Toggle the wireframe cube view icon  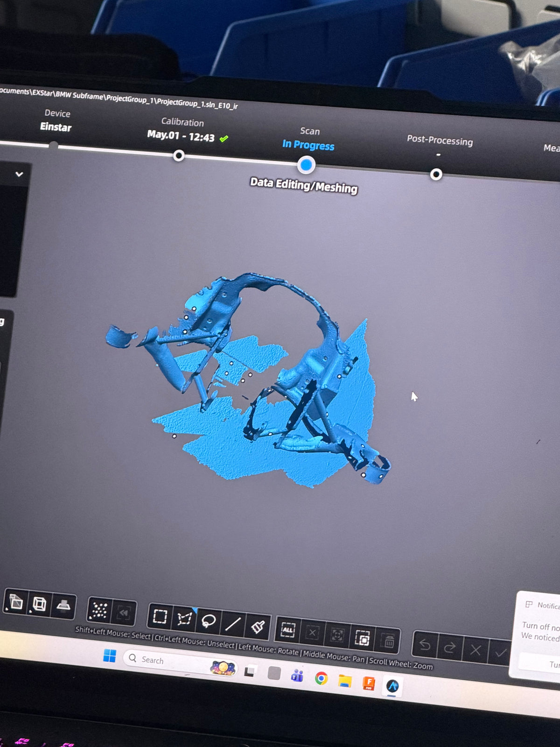click(x=40, y=604)
